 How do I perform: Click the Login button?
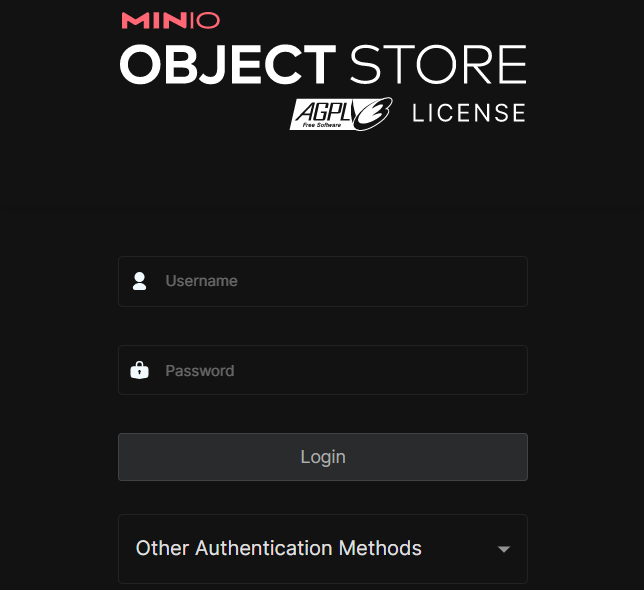pos(323,457)
